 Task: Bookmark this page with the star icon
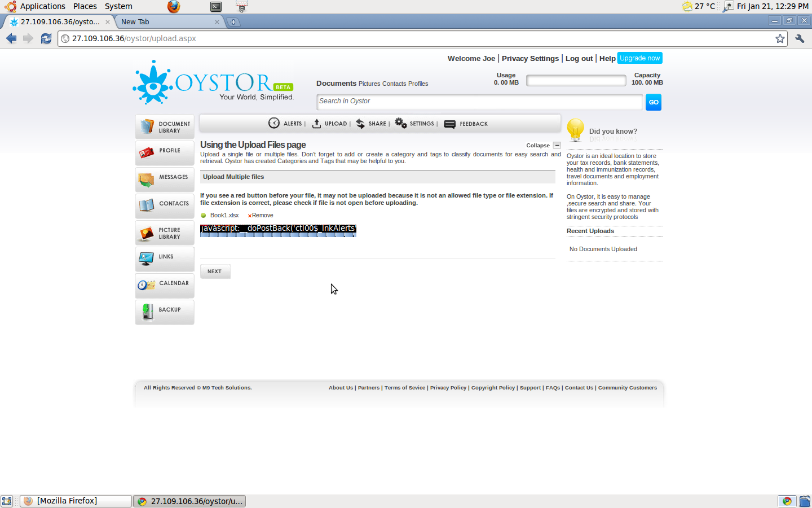tap(780, 38)
